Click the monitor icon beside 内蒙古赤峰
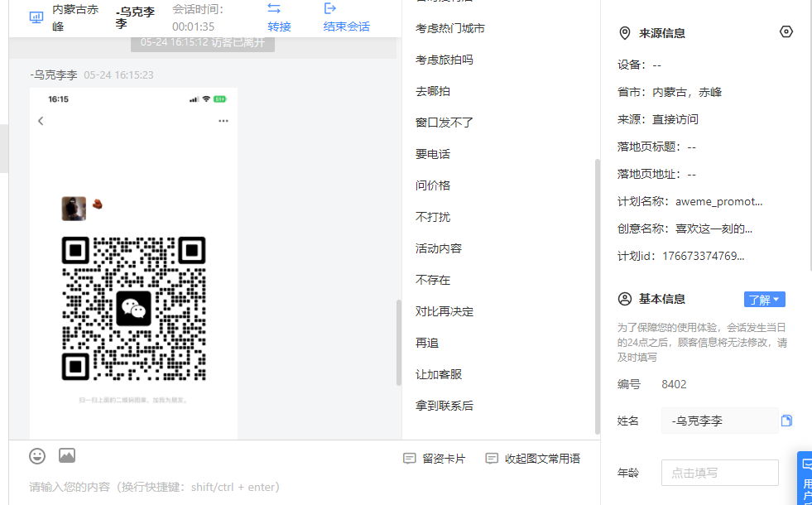The image size is (812, 505). pyautogui.click(x=36, y=17)
